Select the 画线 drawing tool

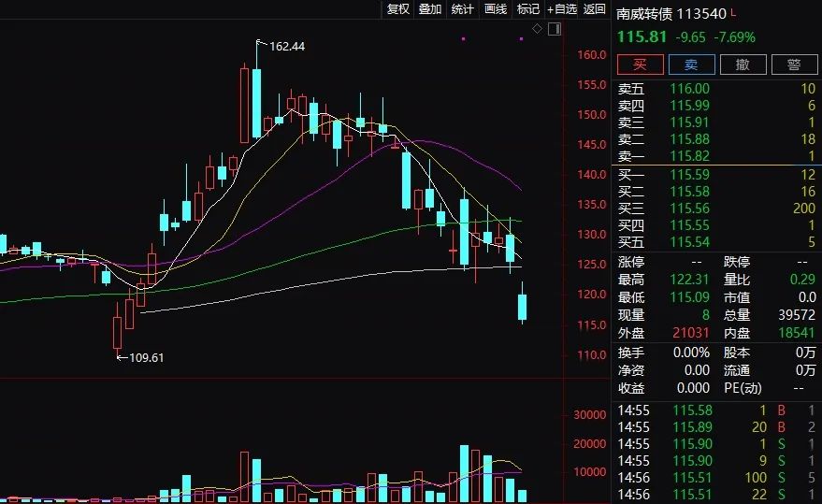496,9
